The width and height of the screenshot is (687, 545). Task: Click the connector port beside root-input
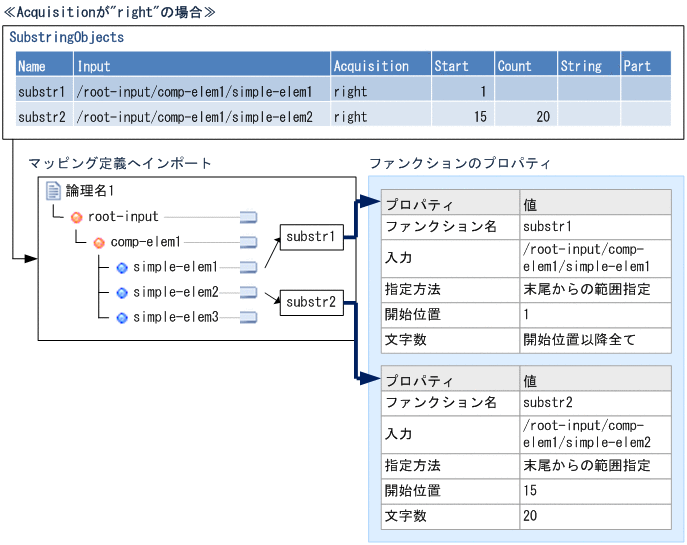tap(248, 216)
